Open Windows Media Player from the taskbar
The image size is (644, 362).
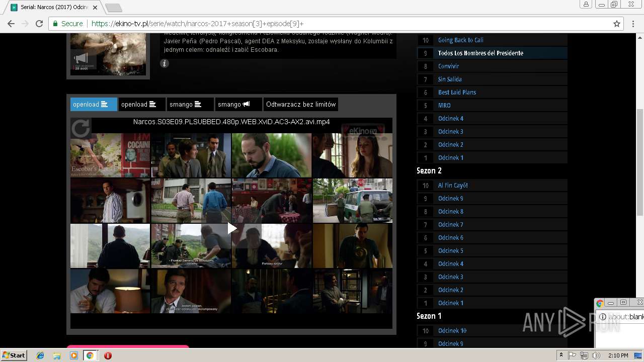[x=73, y=355]
